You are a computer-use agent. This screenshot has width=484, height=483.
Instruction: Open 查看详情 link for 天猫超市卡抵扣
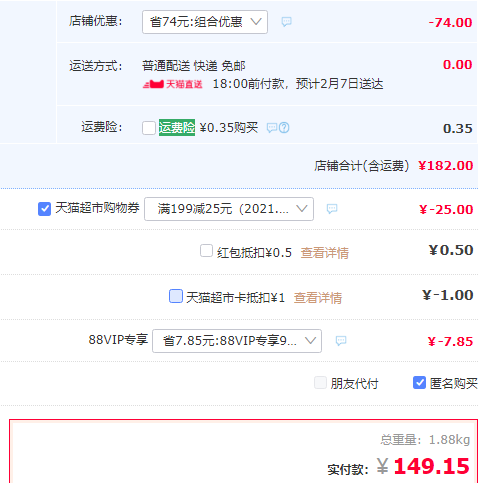tap(318, 298)
